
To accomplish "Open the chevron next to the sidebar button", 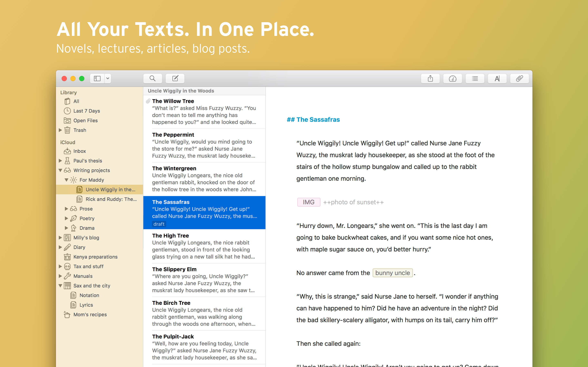I will [x=107, y=78].
